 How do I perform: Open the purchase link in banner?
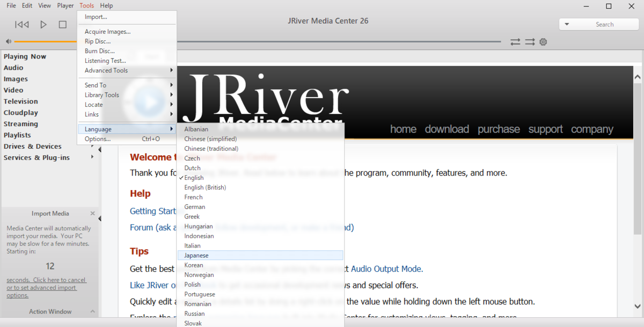point(499,129)
